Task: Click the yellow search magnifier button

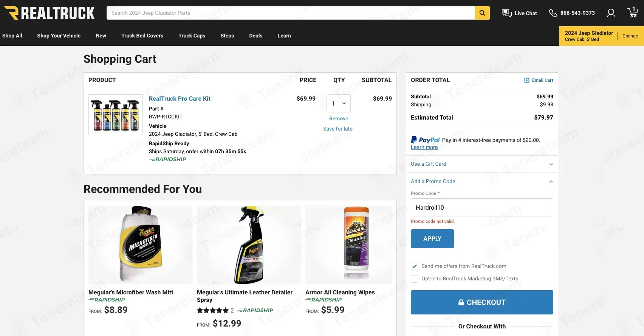Action: pyautogui.click(x=482, y=13)
